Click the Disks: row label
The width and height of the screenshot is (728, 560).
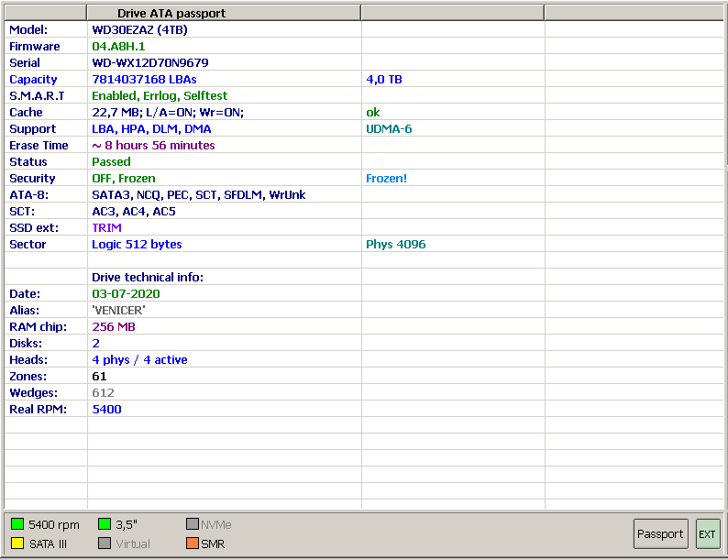pyautogui.click(x=26, y=344)
